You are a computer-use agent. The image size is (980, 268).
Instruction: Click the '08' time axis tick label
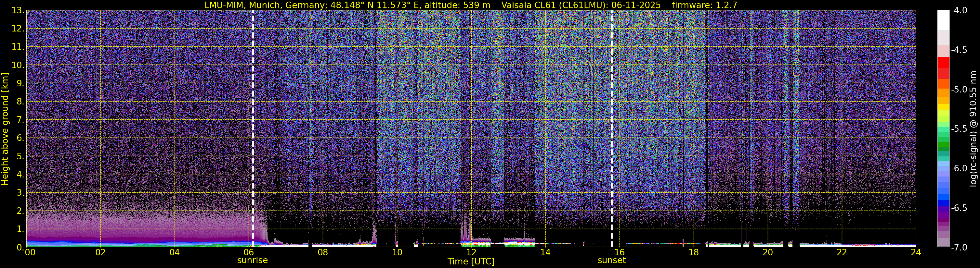click(x=323, y=252)
